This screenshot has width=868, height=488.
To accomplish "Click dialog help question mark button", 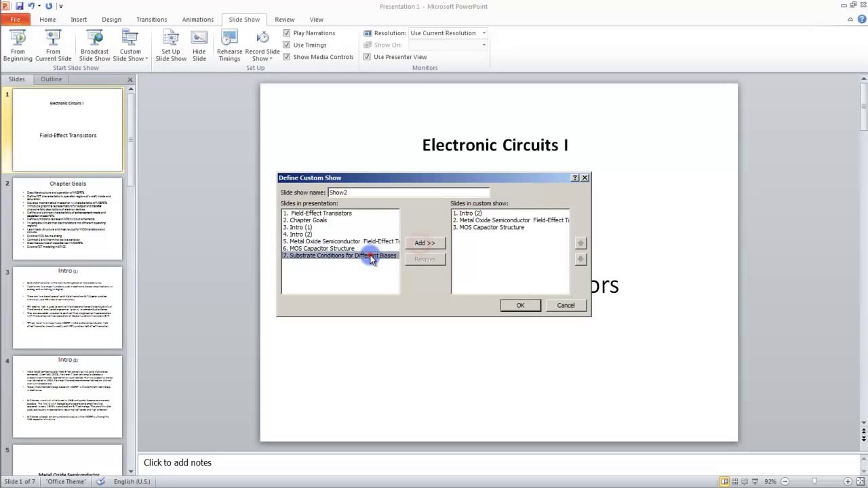I will coord(575,178).
